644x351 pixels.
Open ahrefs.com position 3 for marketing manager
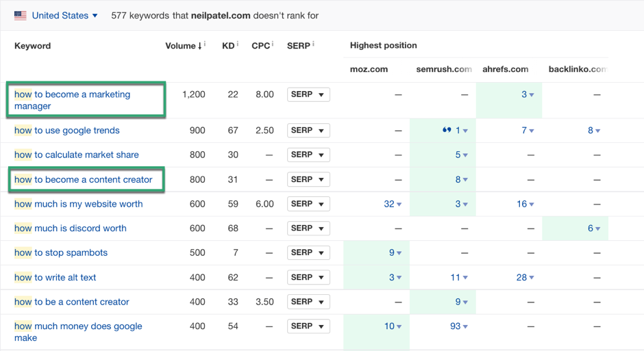coord(528,94)
